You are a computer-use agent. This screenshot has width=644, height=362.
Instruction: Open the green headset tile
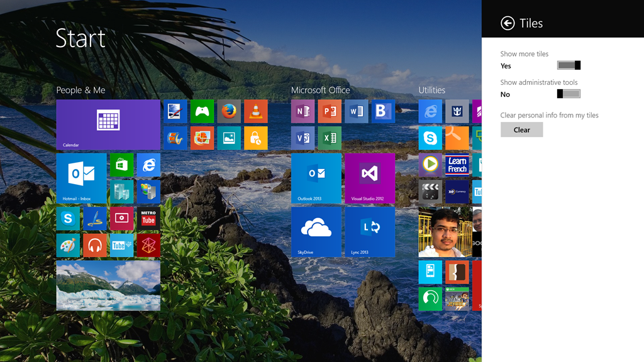coord(430,299)
